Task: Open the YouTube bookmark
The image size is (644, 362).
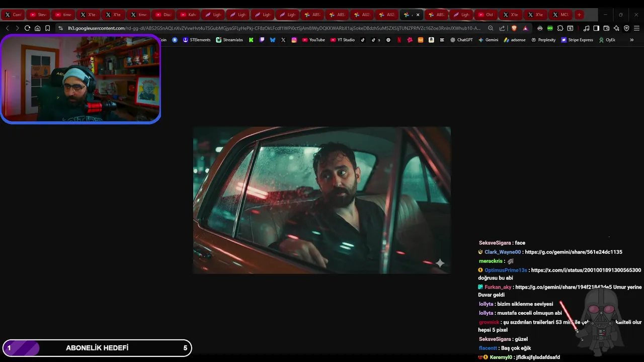Action: click(x=313, y=40)
